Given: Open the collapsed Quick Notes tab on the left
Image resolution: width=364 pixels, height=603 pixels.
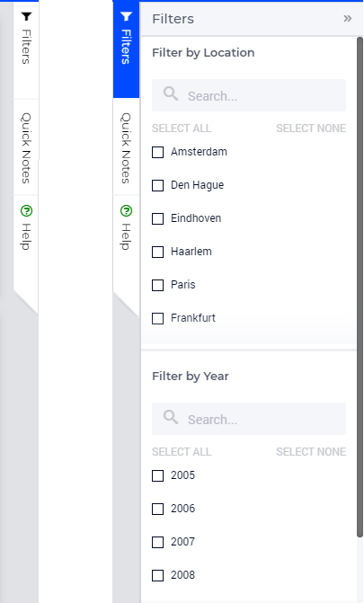Looking at the screenshot, I should (26, 147).
